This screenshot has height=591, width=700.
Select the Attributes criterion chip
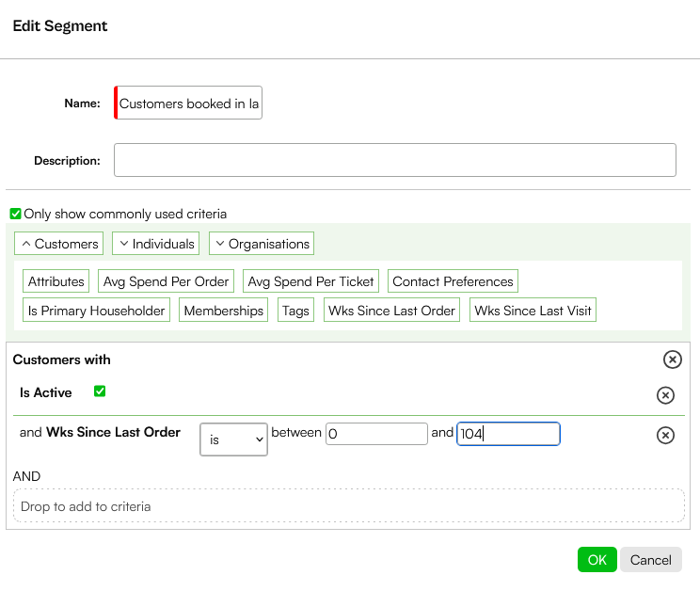56,281
